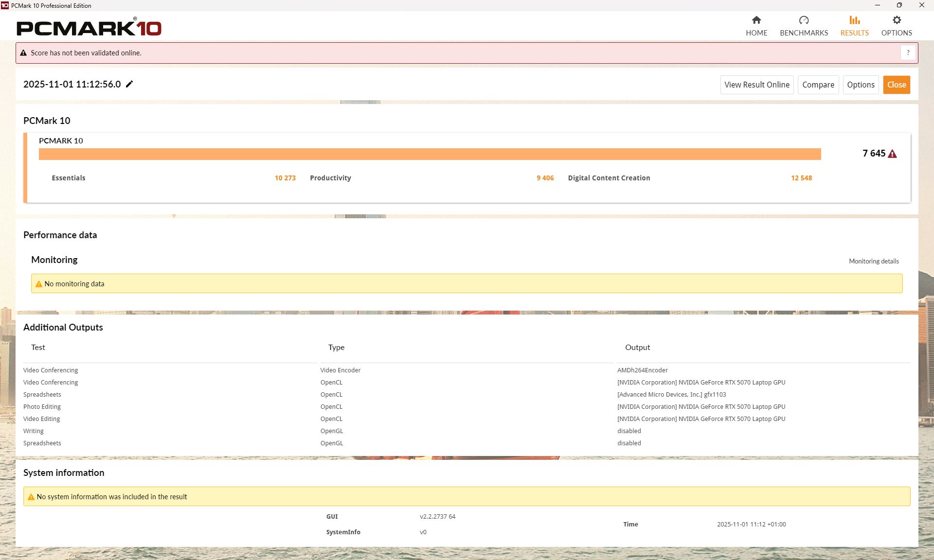
Task: Click warning icon in validation banner
Action: pyautogui.click(x=23, y=53)
